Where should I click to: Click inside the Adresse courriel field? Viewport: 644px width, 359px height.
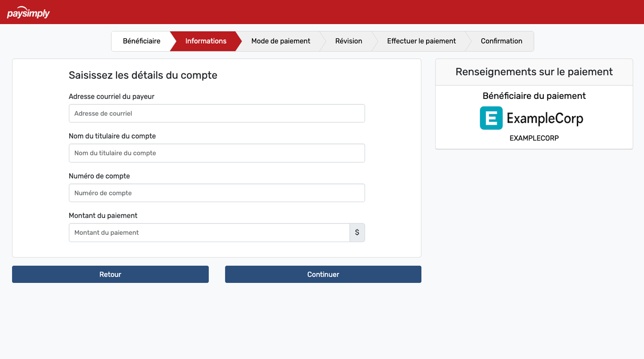[x=216, y=113]
